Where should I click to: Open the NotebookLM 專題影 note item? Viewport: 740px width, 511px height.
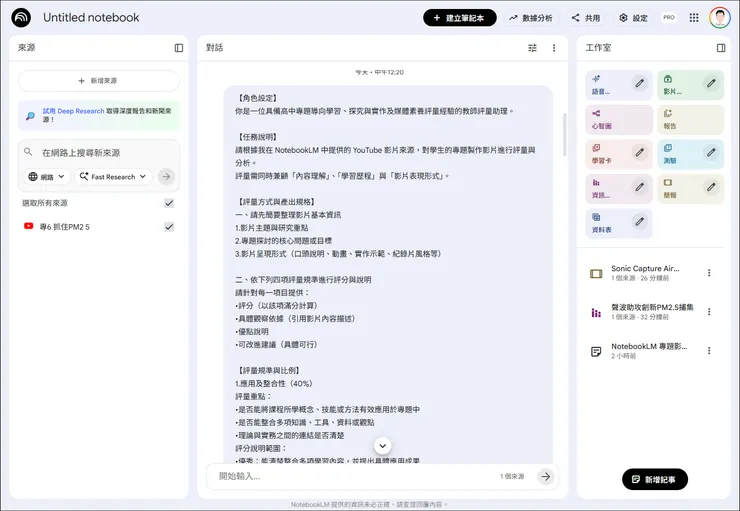coord(645,351)
